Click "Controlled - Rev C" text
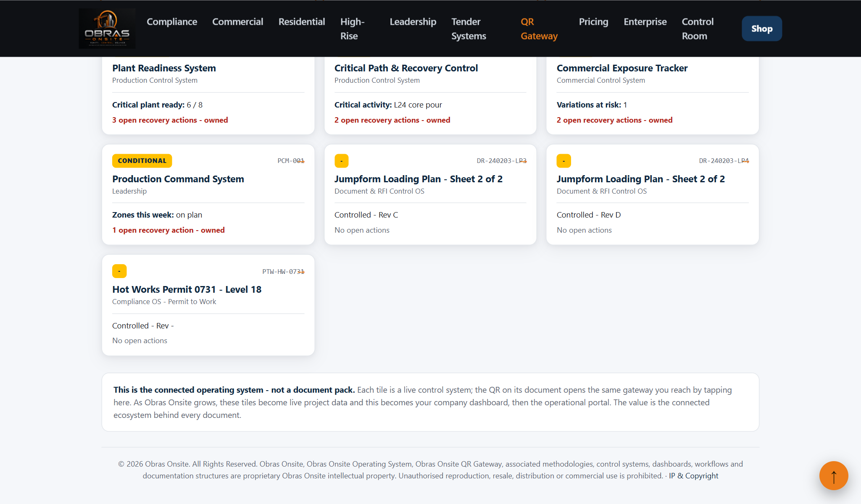 tap(366, 215)
